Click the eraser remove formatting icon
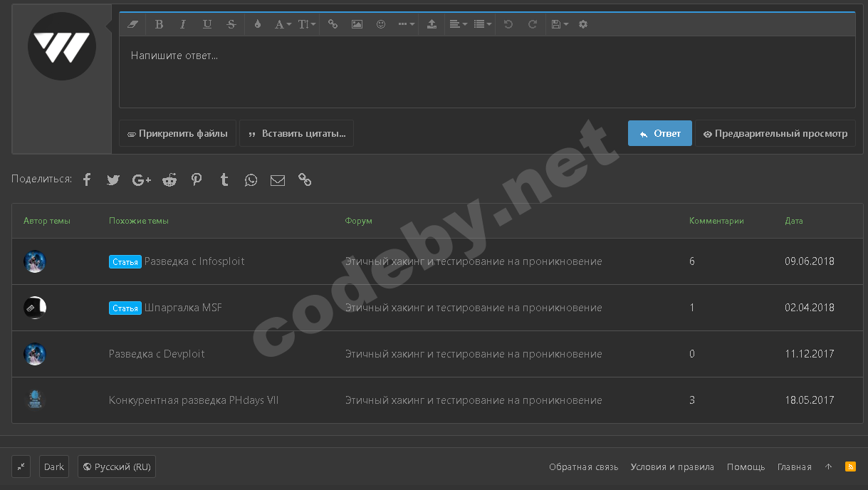Image resolution: width=868 pixels, height=490 pixels. 132,24
